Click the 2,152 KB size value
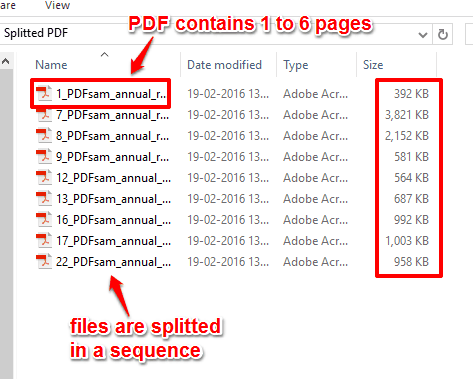Viewport: 473px width, 379px height. [407, 136]
